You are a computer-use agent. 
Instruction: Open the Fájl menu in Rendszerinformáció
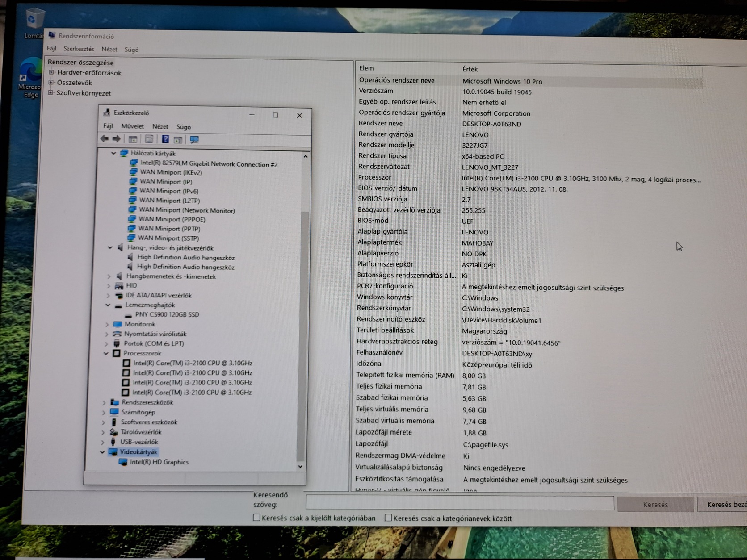pos(51,48)
